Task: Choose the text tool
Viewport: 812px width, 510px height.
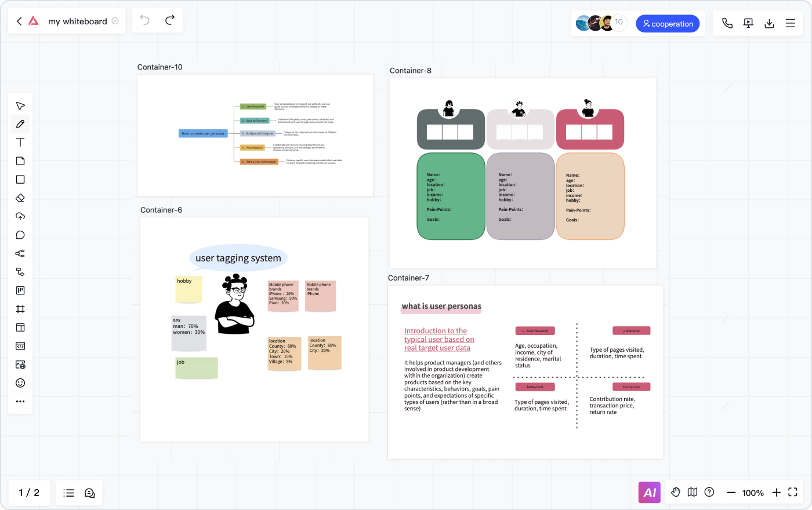Action: pos(20,143)
